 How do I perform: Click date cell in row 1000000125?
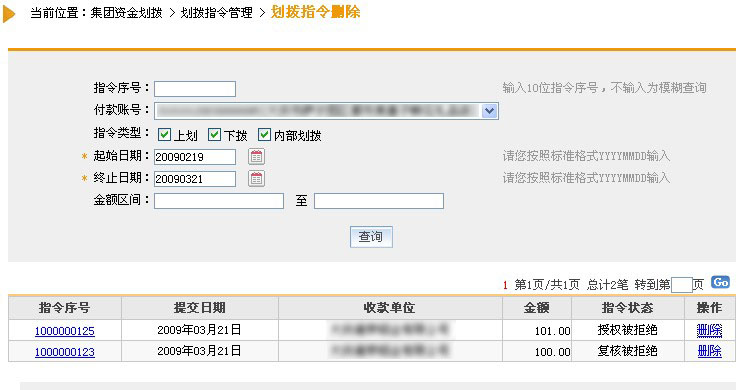pos(199,330)
